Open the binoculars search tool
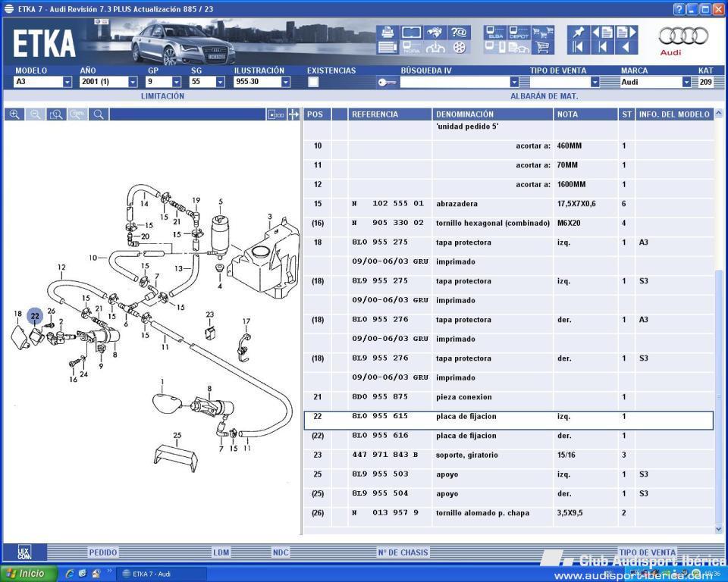The image size is (728, 582). coord(435,32)
